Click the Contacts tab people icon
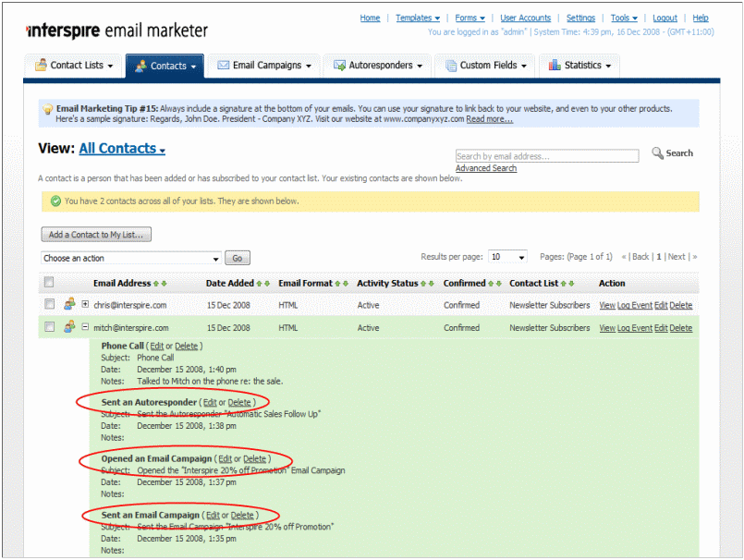This screenshot has width=744, height=560. 140,66
